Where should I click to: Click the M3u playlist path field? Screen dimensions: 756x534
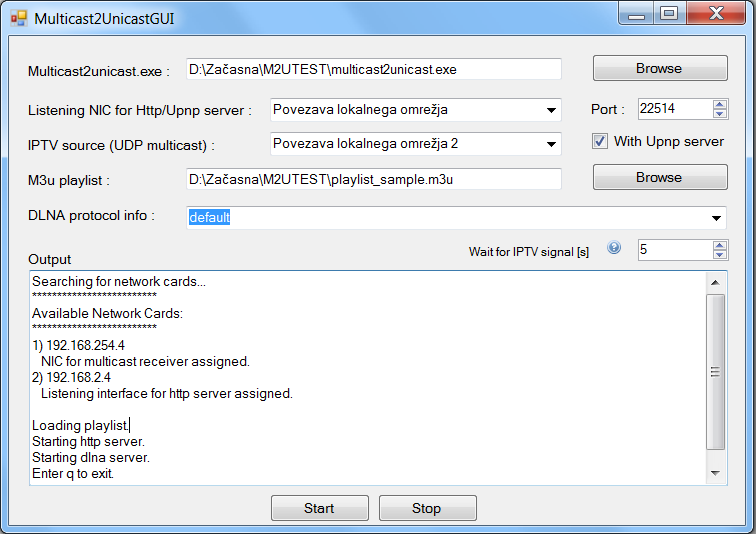[374, 179]
